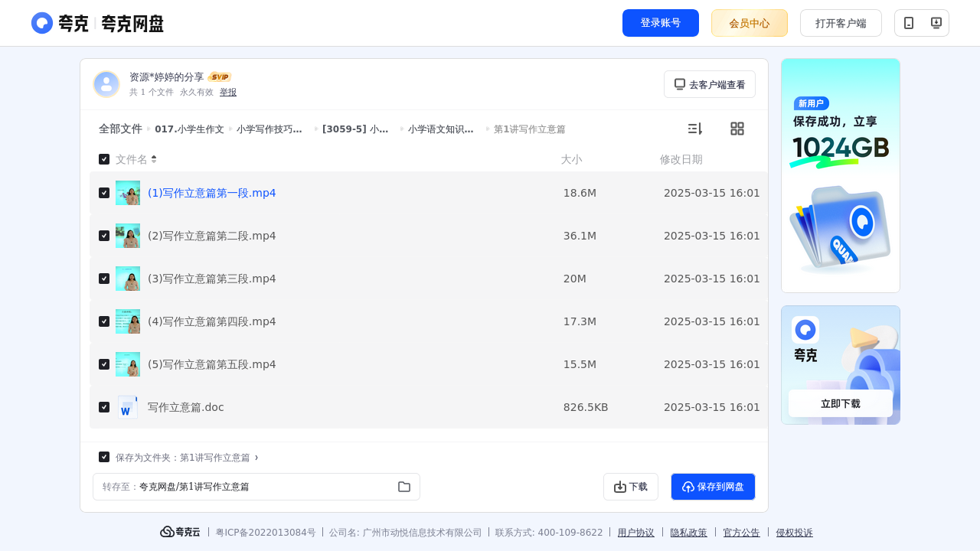Click 打开客户端 button
Image resolution: width=980 pixels, height=551 pixels.
[841, 23]
